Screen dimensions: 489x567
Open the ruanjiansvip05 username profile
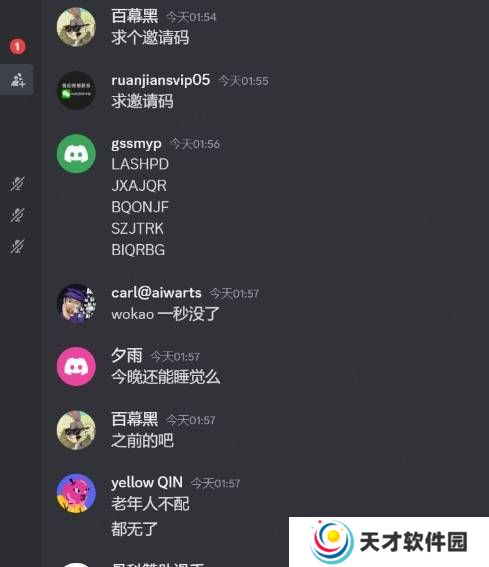click(x=161, y=80)
